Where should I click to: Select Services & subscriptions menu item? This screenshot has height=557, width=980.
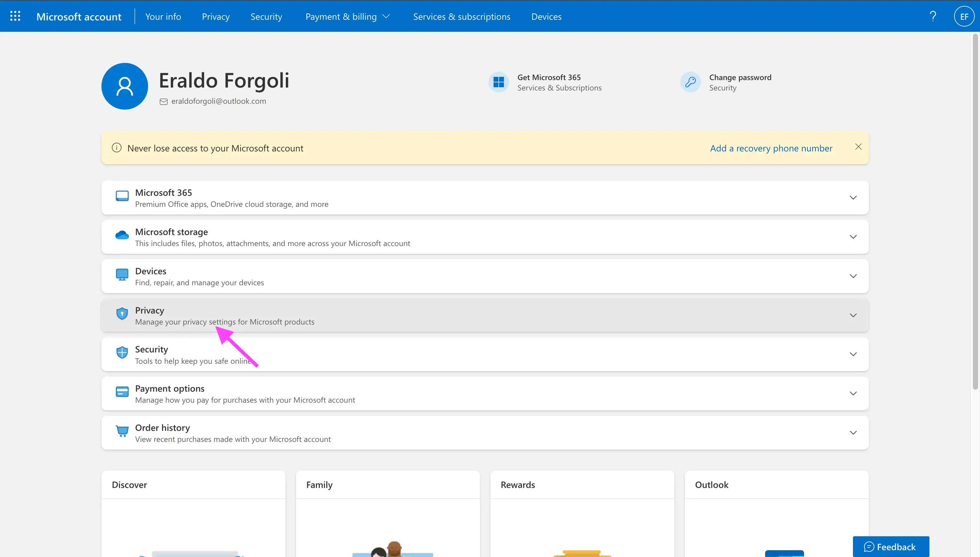click(461, 16)
